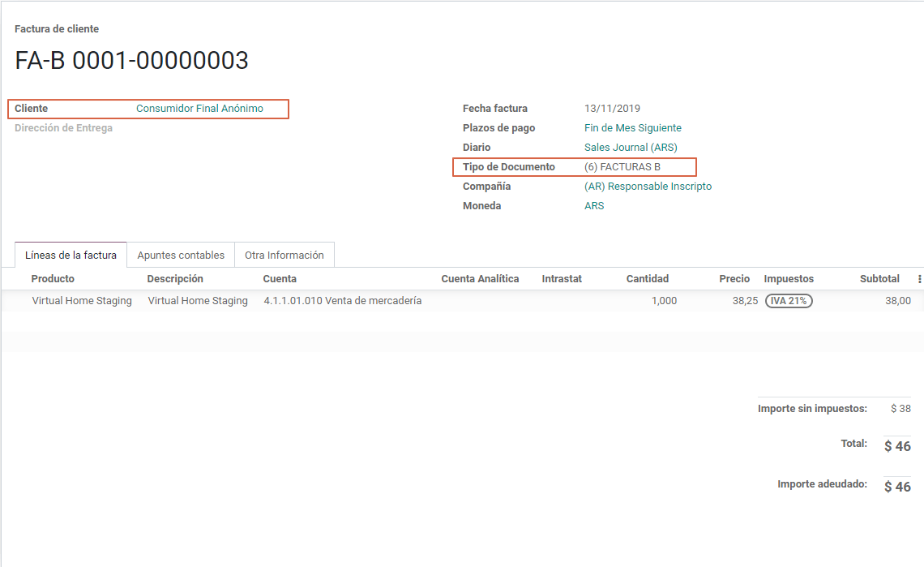Click the IVA 21% tax tag
The width and height of the screenshot is (924, 567).
[789, 301]
